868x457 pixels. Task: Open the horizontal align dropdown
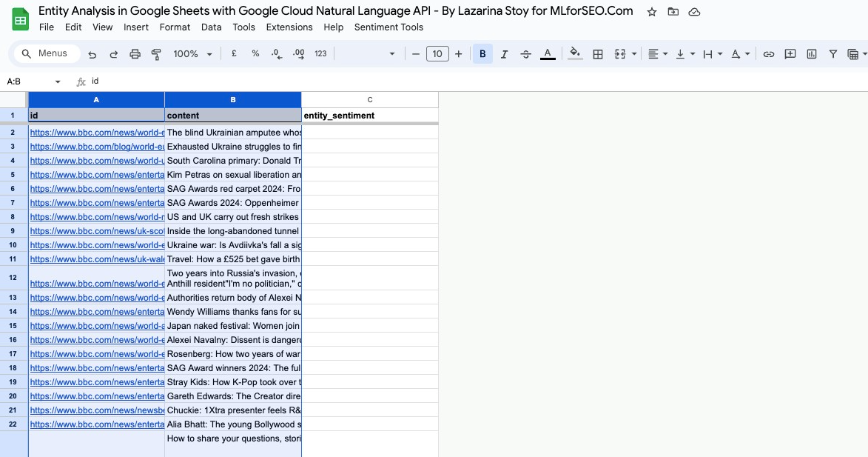pos(658,54)
